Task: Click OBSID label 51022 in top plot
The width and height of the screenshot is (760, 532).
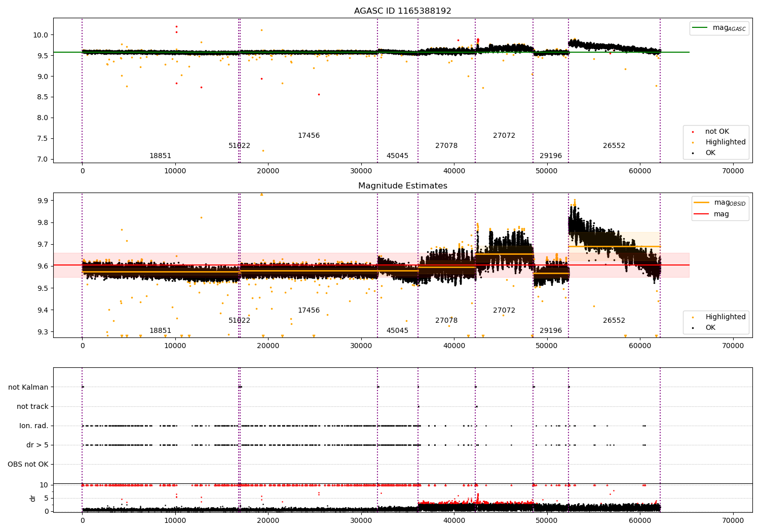Action: pyautogui.click(x=239, y=146)
